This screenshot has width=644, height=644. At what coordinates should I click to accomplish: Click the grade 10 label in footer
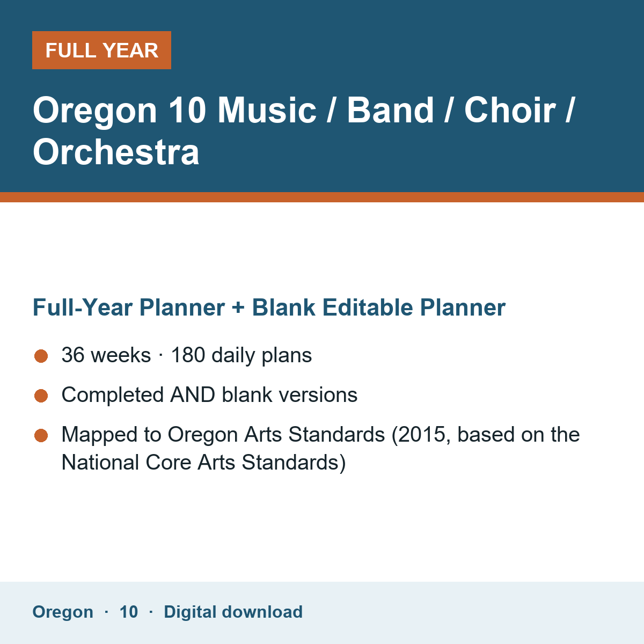point(129,612)
